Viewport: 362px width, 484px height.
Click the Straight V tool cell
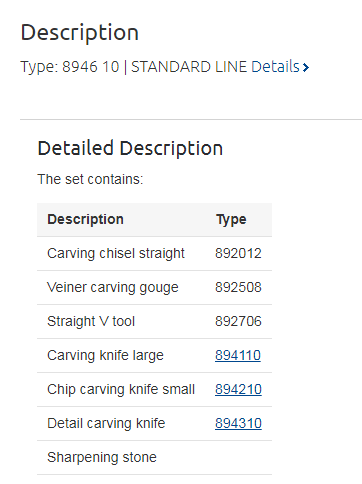[x=91, y=321]
